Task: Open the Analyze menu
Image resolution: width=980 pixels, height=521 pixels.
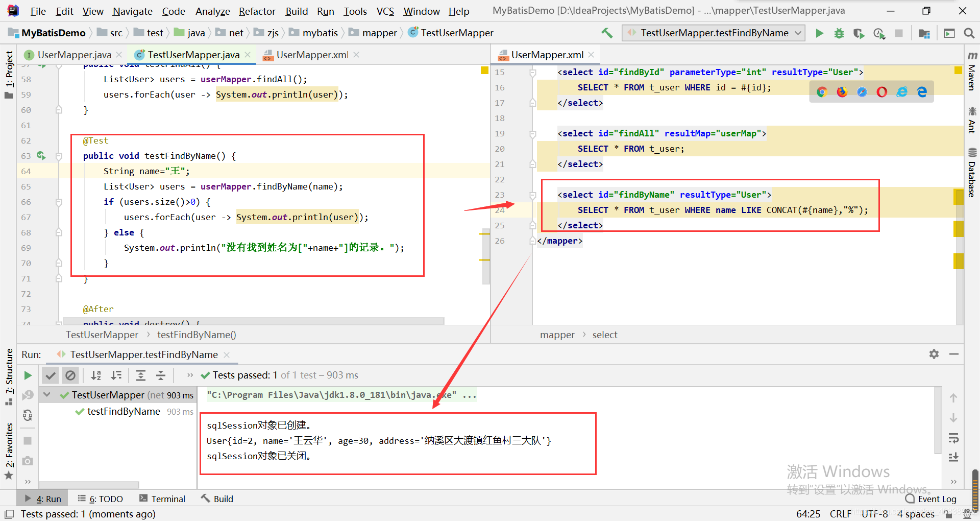Action: 212,11
